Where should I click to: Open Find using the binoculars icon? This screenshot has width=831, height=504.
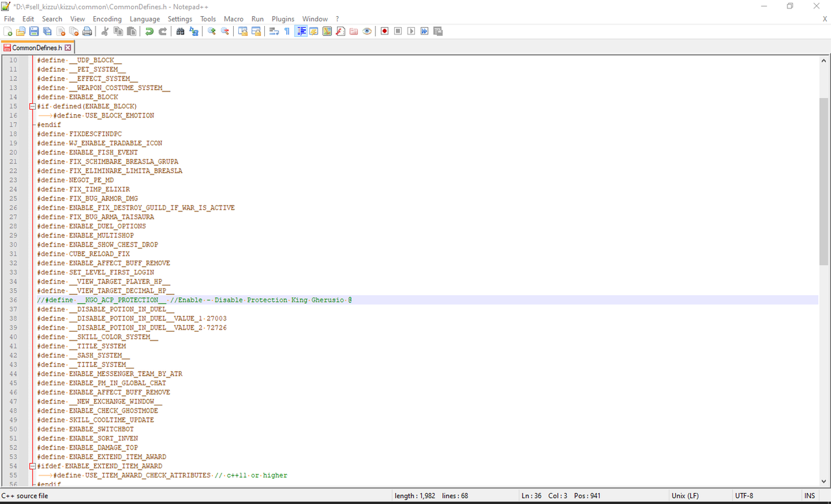pos(180,31)
